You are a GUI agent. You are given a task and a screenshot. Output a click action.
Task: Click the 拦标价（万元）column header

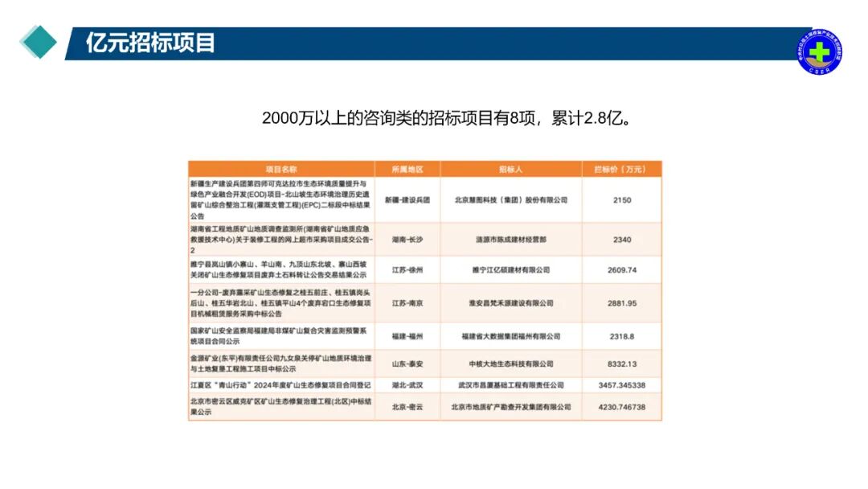[622, 166]
